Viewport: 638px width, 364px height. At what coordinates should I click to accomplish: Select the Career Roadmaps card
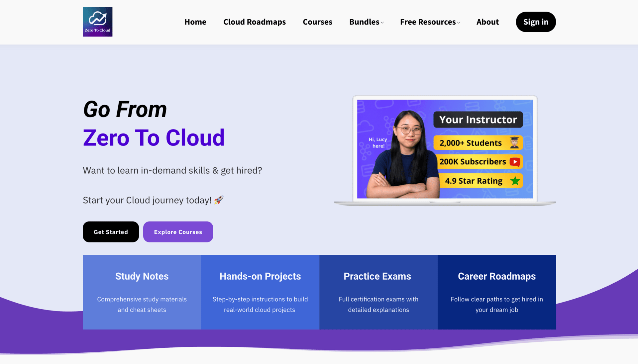[497, 292]
